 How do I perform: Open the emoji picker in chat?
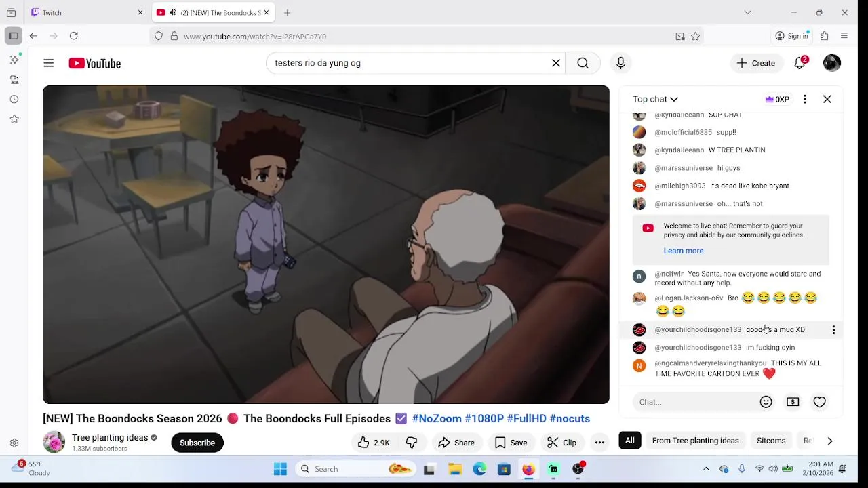(x=766, y=402)
